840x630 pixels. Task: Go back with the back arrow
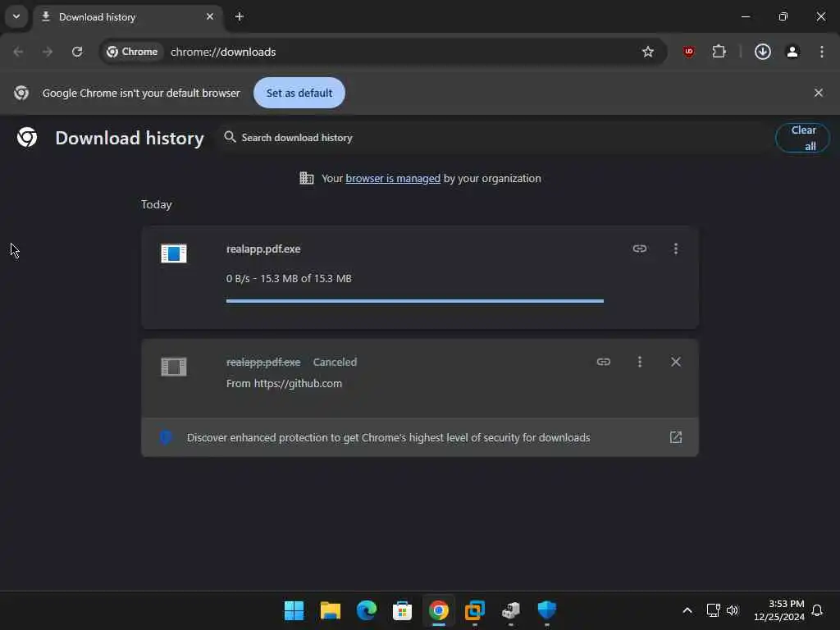click(18, 52)
